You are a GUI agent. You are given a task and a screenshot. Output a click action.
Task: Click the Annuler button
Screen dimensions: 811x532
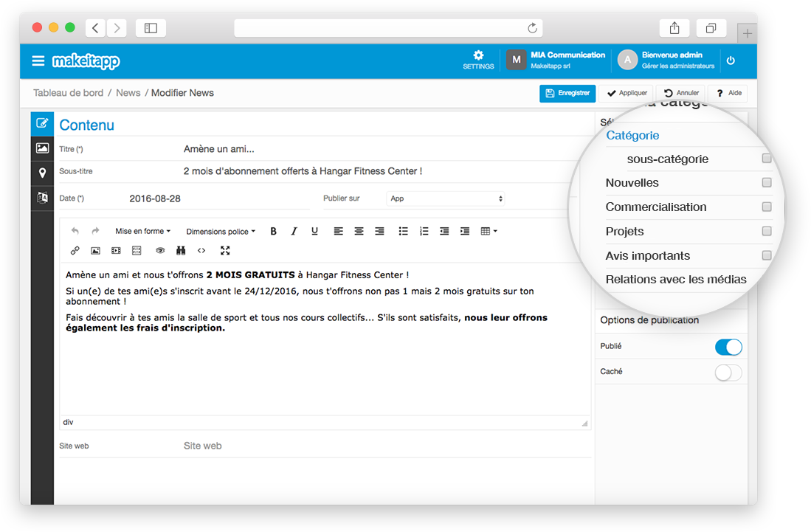682,93
